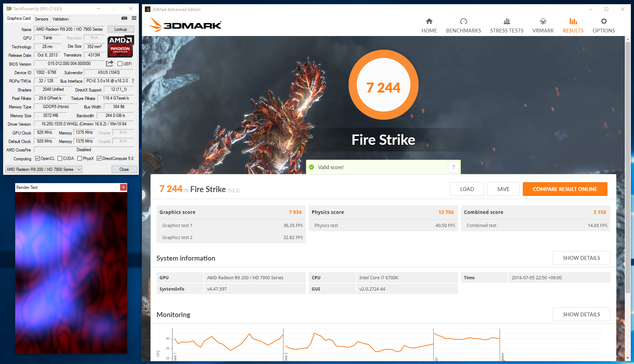This screenshot has height=364, width=634.
Task: Open the GPU-Z hamburger menu
Action: click(x=134, y=18)
